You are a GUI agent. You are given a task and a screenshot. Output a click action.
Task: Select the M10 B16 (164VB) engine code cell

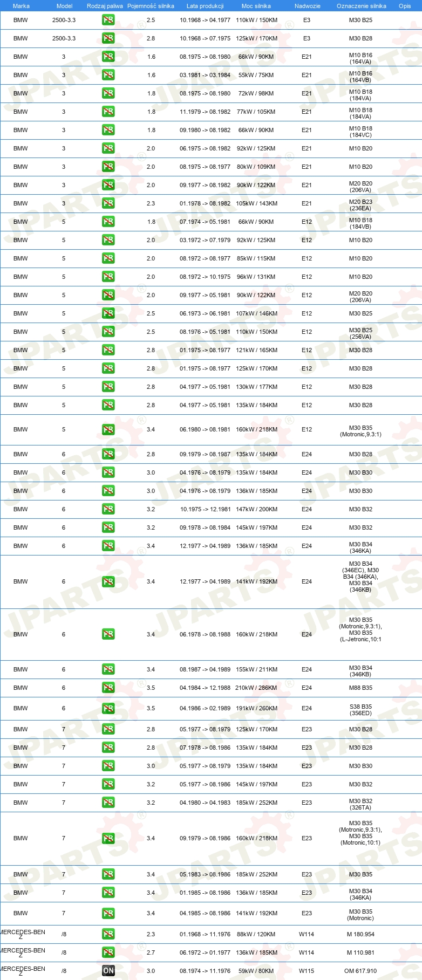[360, 77]
